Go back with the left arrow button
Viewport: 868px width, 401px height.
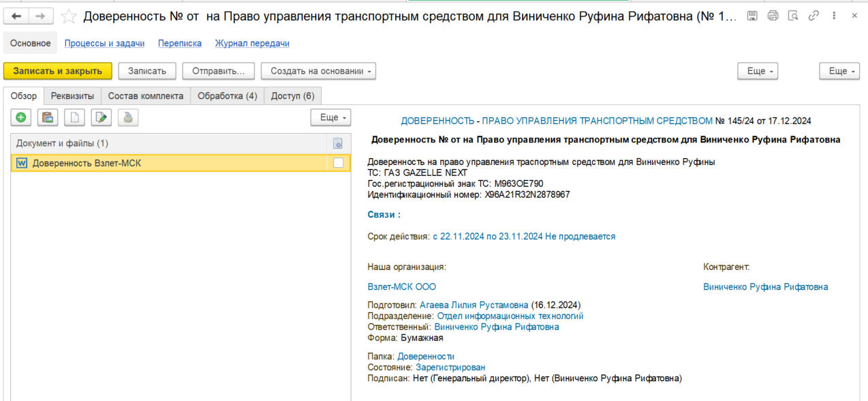[x=17, y=16]
